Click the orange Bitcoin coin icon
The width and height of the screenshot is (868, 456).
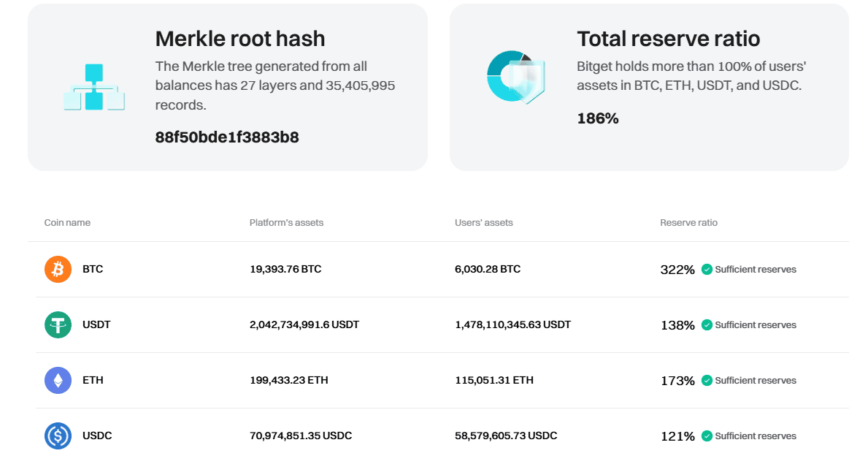(58, 269)
